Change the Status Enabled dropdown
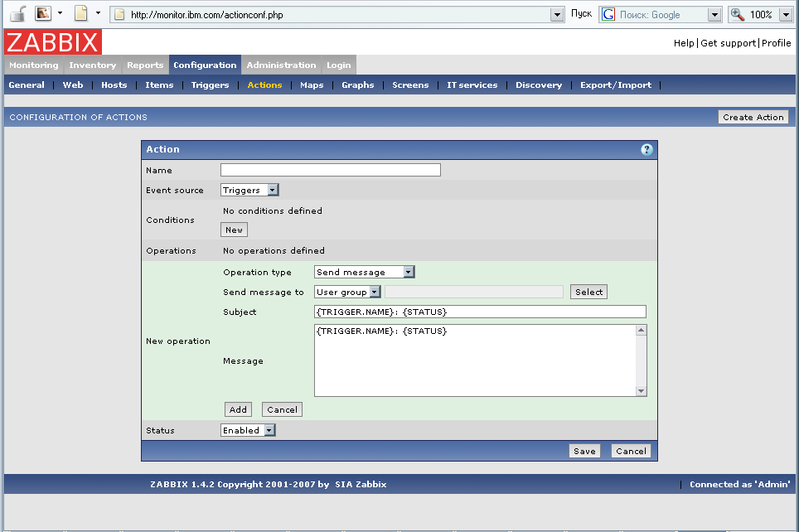 click(x=247, y=431)
